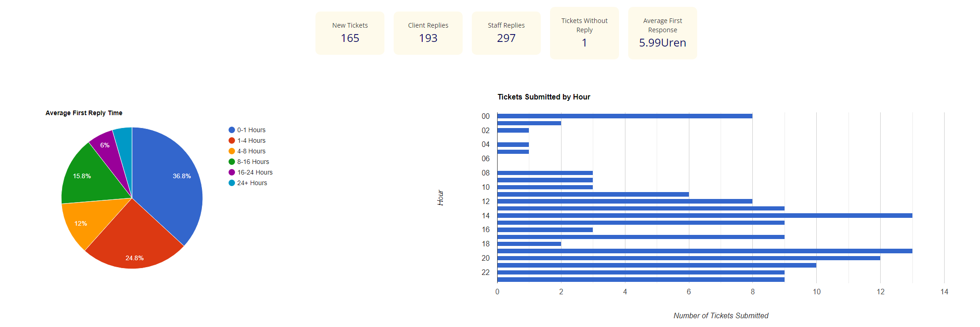Select the Staff Replies card showing 297

click(x=506, y=33)
